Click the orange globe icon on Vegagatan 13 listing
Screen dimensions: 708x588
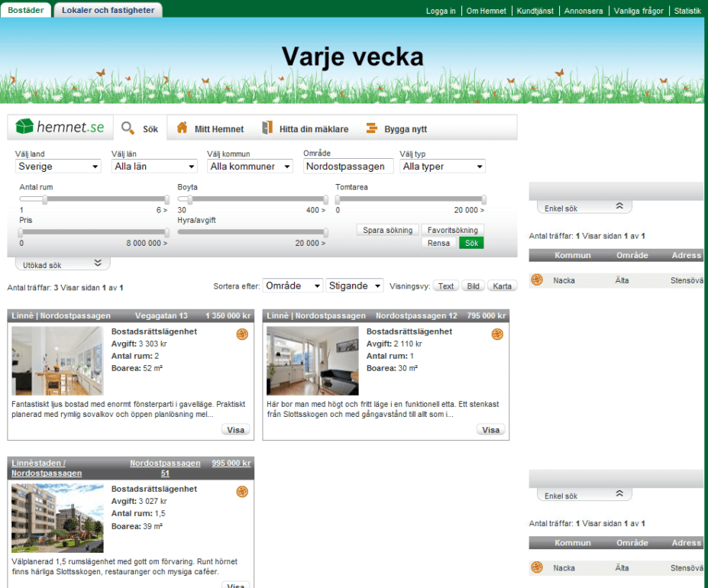(242, 334)
